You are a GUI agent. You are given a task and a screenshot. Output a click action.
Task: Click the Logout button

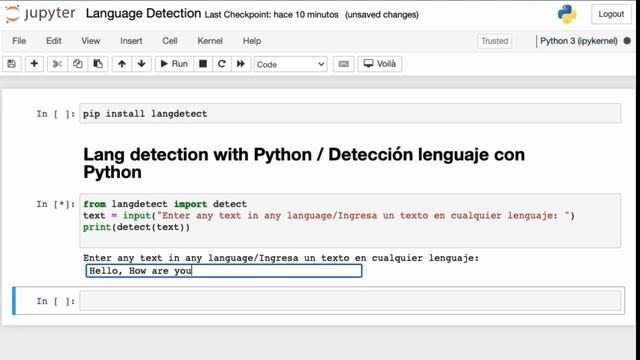point(611,14)
